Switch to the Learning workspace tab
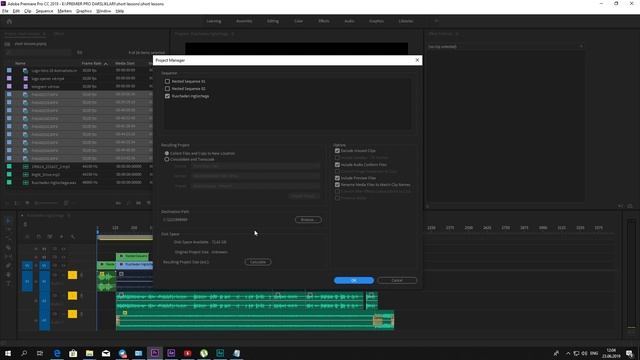Image resolution: width=640 pixels, height=360 pixels. [213, 21]
